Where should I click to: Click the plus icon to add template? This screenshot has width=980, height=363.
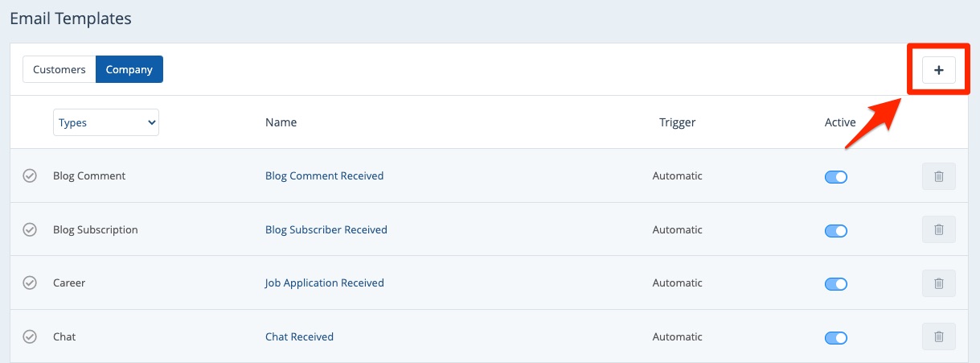coord(938,70)
